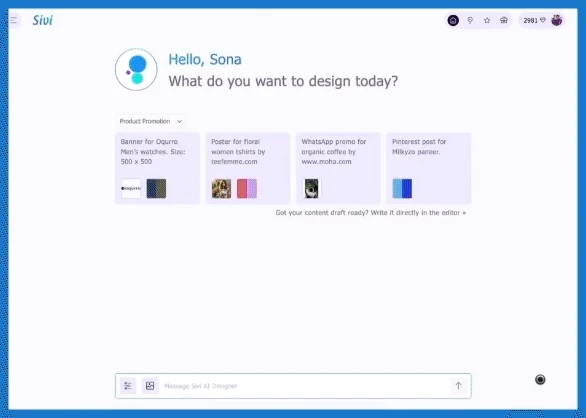Open design settings sliders icon in message bar
This screenshot has height=418, width=586.
pyautogui.click(x=128, y=386)
